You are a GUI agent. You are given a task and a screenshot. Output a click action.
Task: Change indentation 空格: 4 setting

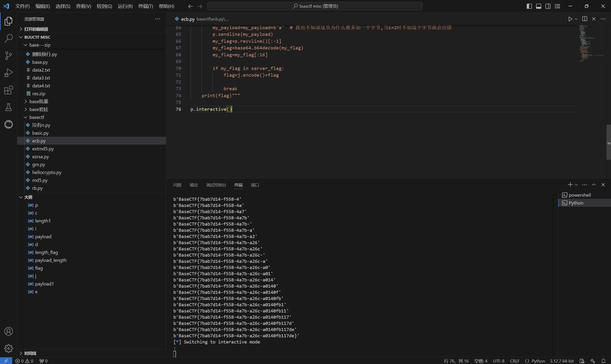481,361
